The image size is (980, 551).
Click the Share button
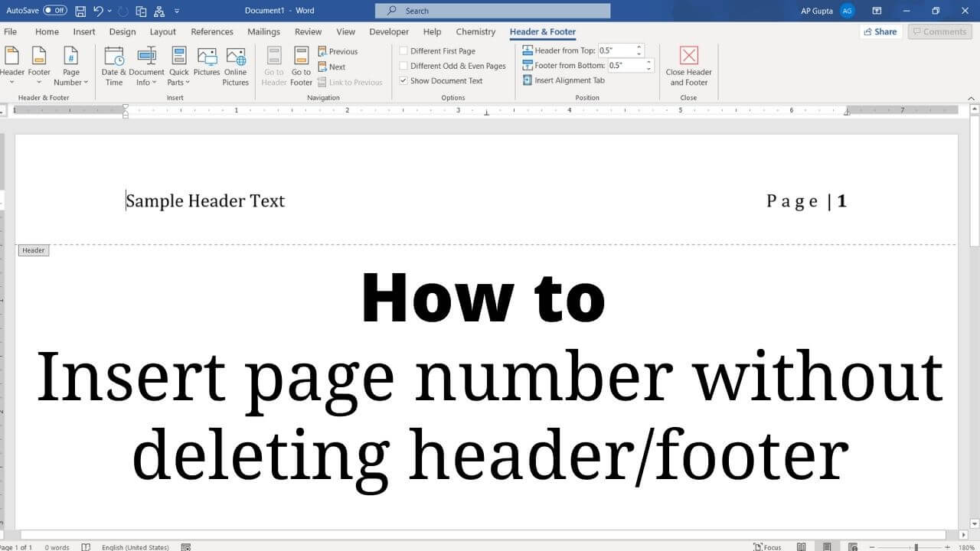(879, 31)
